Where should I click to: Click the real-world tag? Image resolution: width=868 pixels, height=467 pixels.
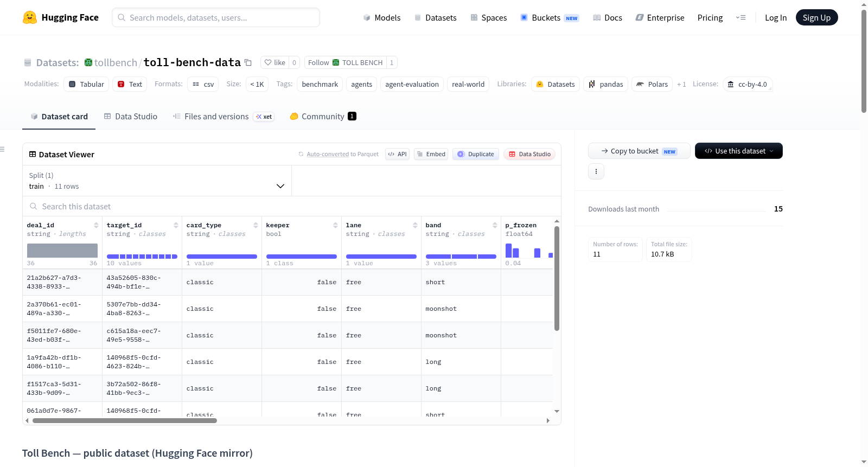tap(468, 84)
